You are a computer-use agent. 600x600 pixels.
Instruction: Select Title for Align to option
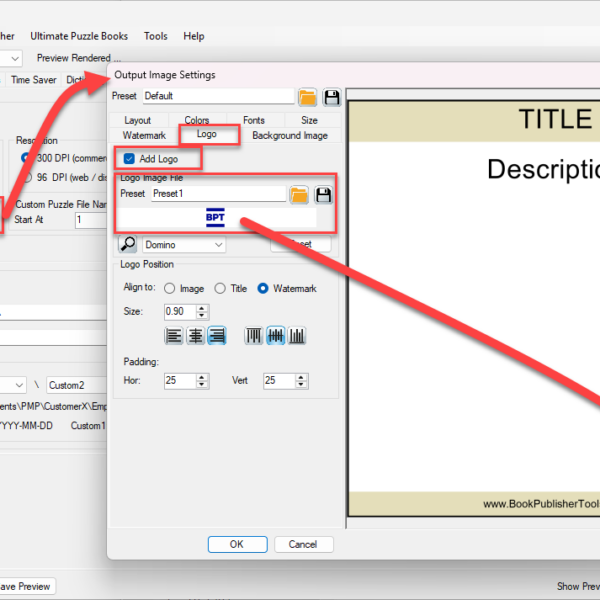(x=221, y=289)
